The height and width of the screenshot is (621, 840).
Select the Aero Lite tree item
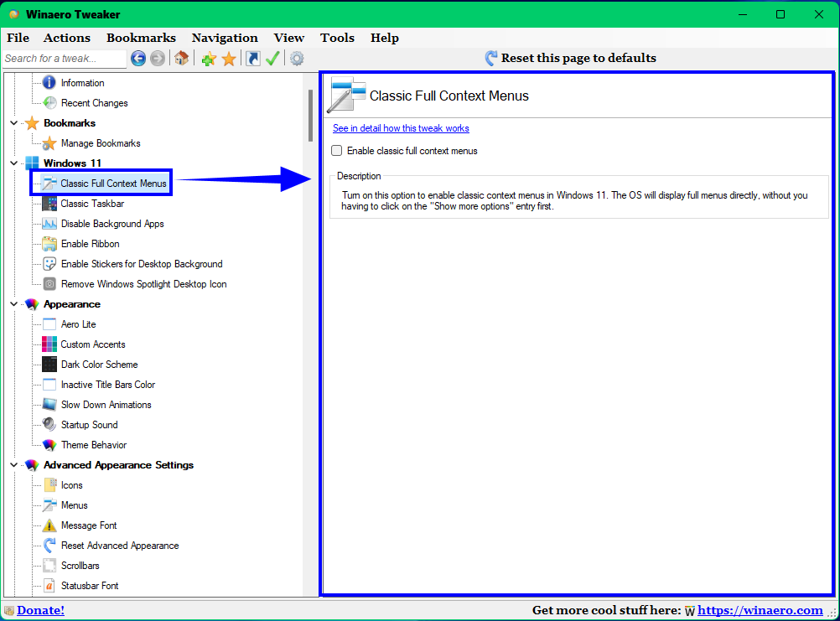click(78, 324)
